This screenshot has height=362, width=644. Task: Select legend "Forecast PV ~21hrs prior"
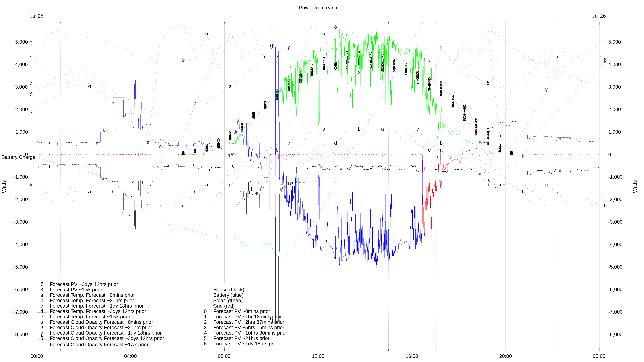241,338
